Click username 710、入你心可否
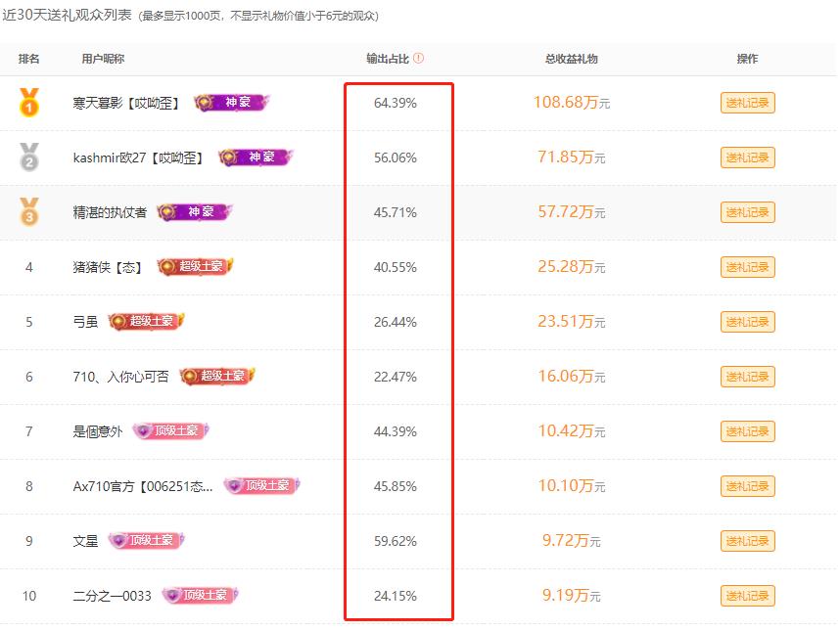840x630 pixels. coord(120,377)
